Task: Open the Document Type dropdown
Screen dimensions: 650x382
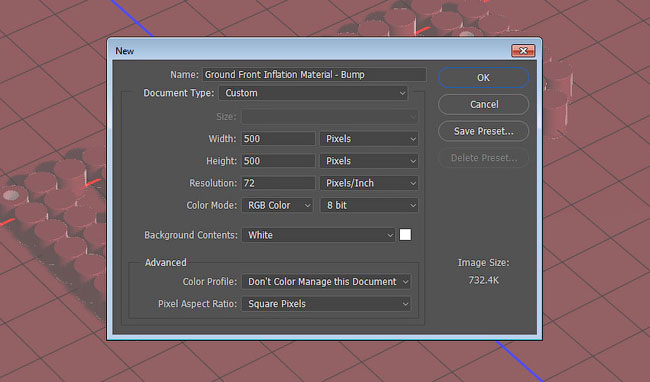Action: pyautogui.click(x=313, y=93)
